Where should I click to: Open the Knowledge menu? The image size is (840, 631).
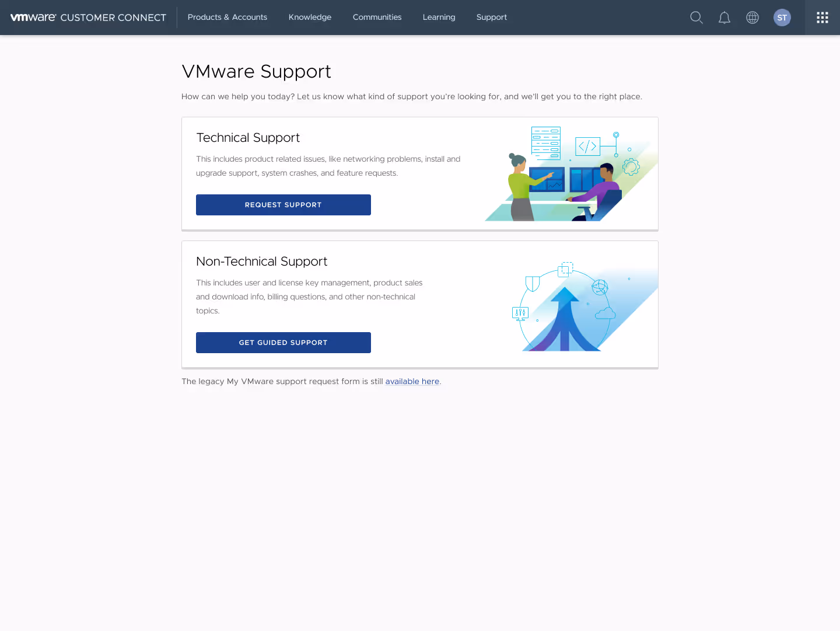pos(310,18)
